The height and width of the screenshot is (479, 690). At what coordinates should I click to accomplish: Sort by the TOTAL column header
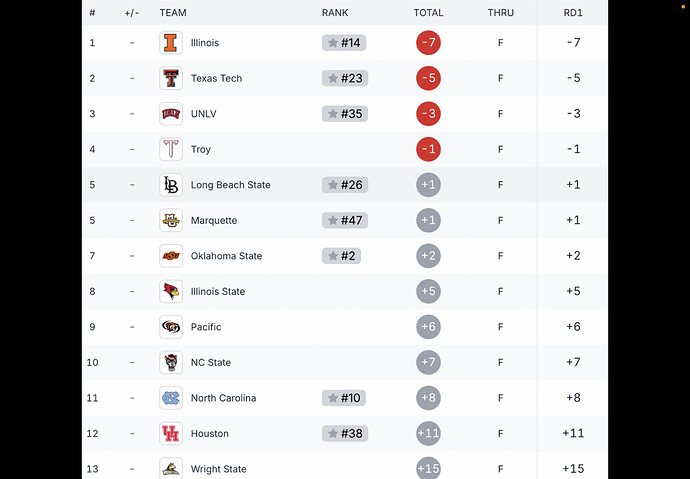pyautogui.click(x=428, y=13)
